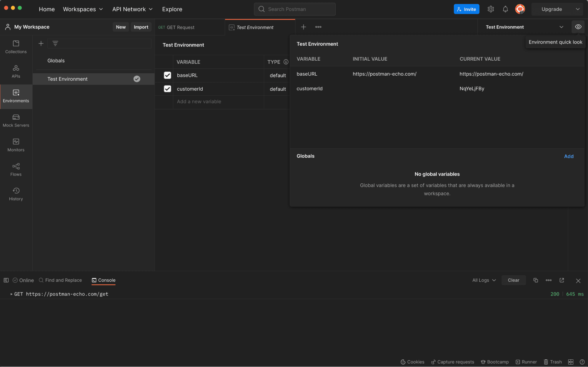Open History from the sidebar
The width and height of the screenshot is (588, 367).
pyautogui.click(x=16, y=194)
